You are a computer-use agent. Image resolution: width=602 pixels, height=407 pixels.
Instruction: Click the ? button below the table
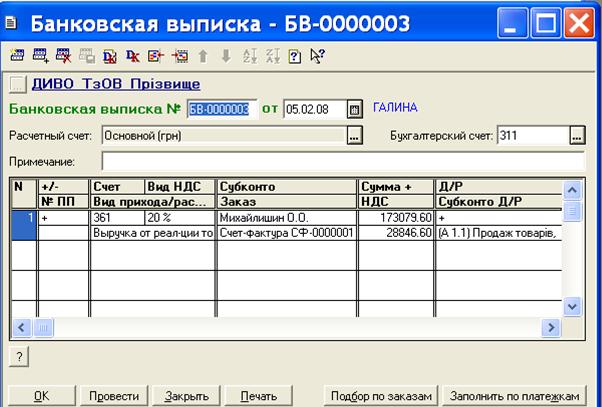click(x=19, y=357)
